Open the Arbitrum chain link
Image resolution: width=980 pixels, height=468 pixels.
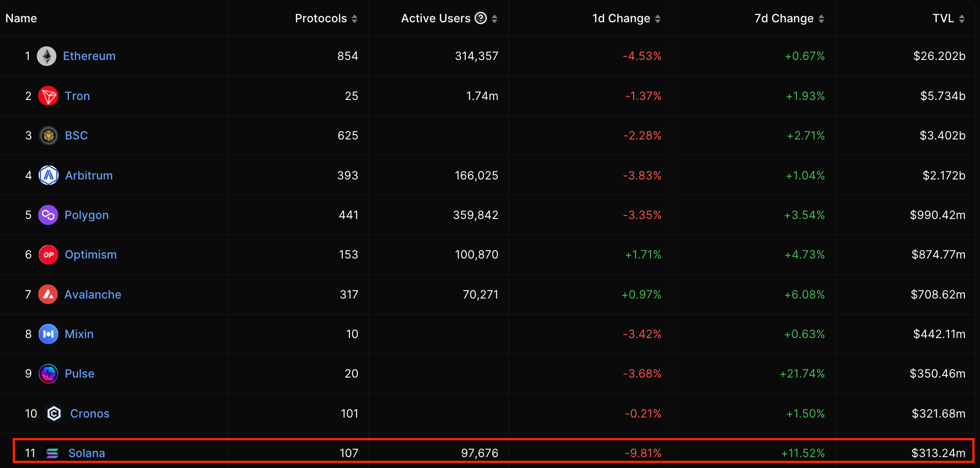[89, 175]
